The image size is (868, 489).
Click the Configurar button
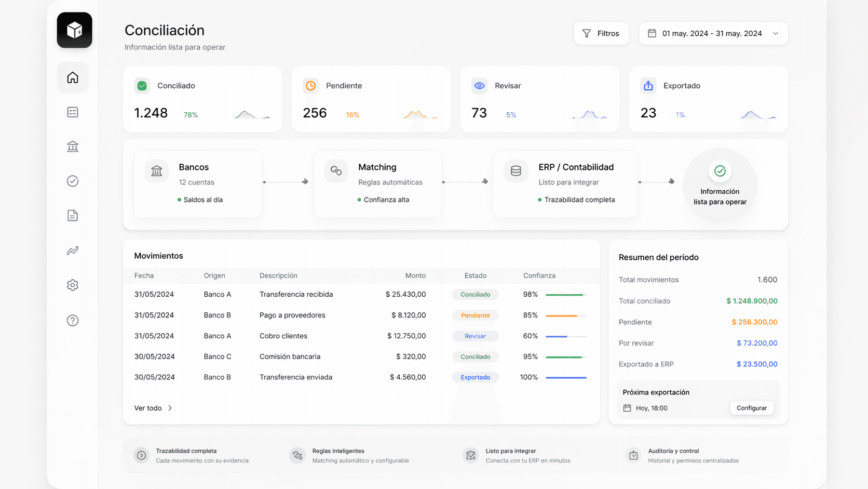tap(752, 408)
